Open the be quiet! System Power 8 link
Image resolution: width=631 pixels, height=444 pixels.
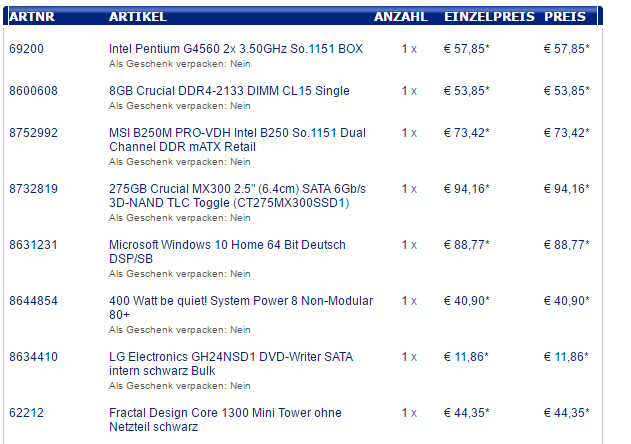click(241, 308)
